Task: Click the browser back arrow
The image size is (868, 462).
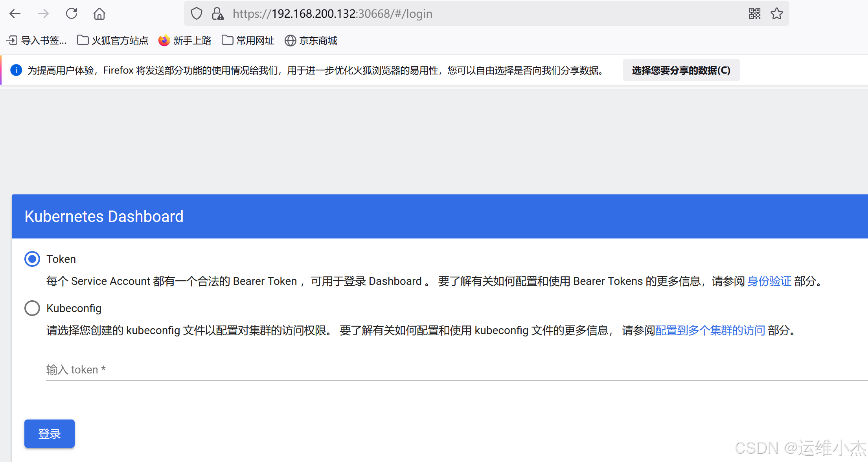Action: [x=15, y=14]
